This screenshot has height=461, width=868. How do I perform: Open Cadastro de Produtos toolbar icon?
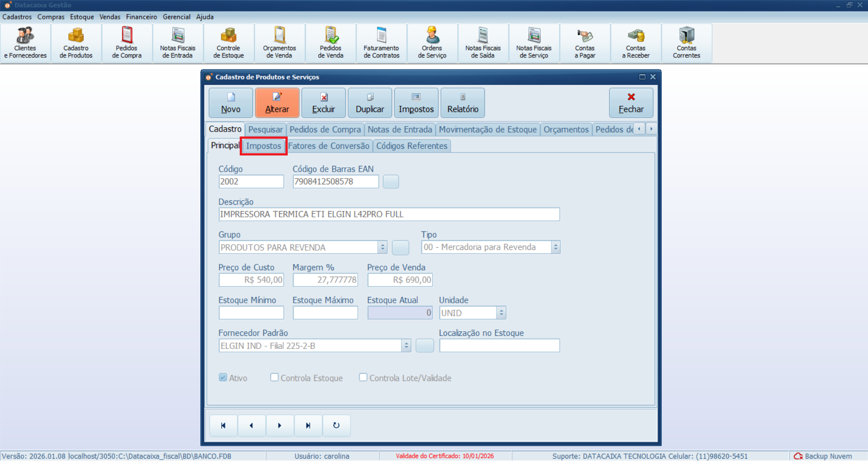pyautogui.click(x=76, y=43)
